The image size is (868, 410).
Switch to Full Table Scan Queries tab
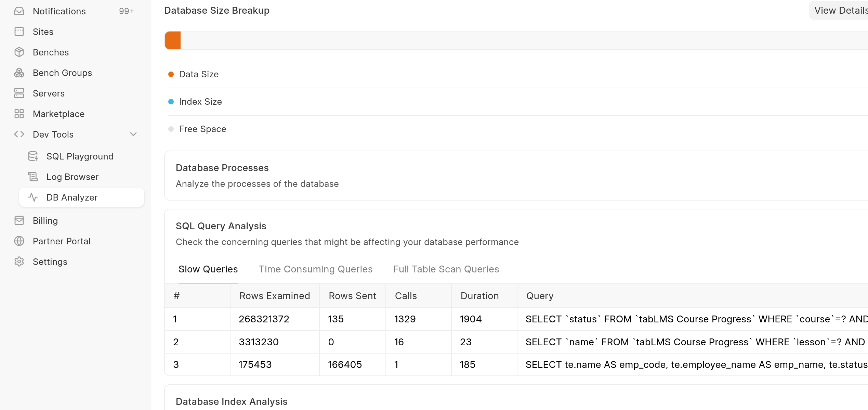coord(446,269)
